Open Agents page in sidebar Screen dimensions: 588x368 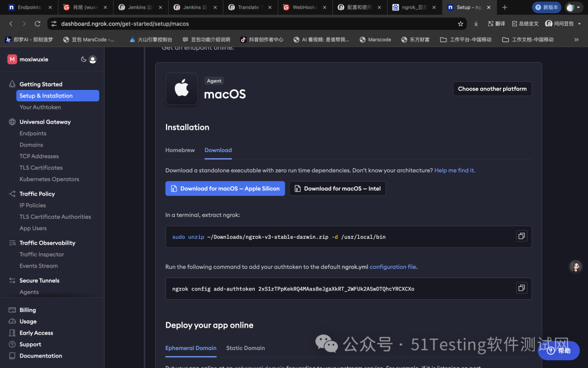(x=29, y=292)
